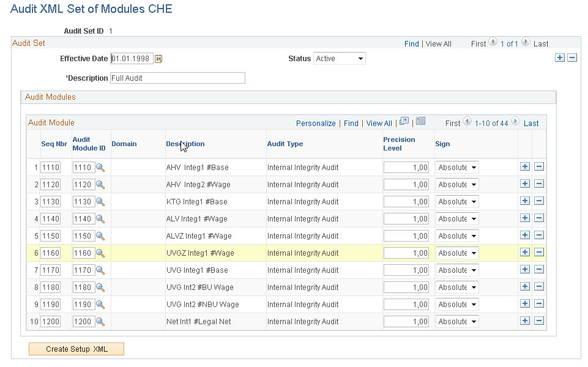Edit the Precision Level for ALV Integ1 row
The image size is (588, 367).
[x=406, y=218]
